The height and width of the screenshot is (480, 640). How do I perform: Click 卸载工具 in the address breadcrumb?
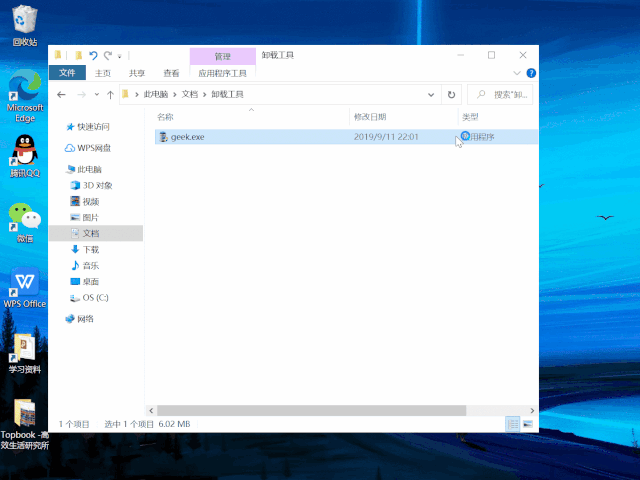point(227,94)
